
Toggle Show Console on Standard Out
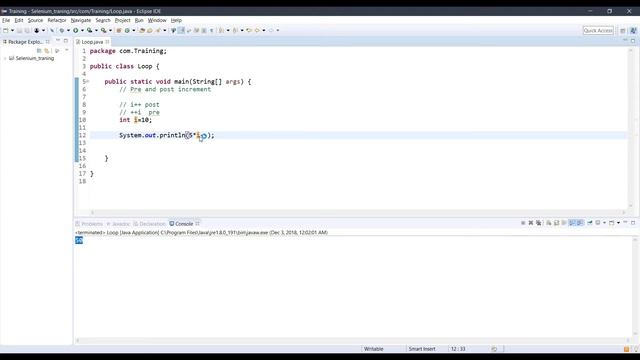click(572, 223)
